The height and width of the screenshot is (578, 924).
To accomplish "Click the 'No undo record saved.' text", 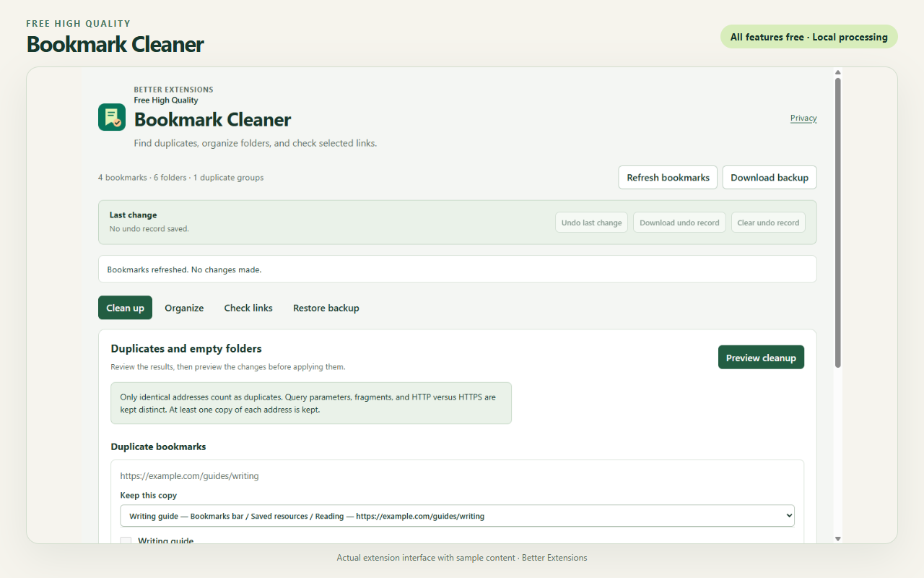I will coord(149,229).
